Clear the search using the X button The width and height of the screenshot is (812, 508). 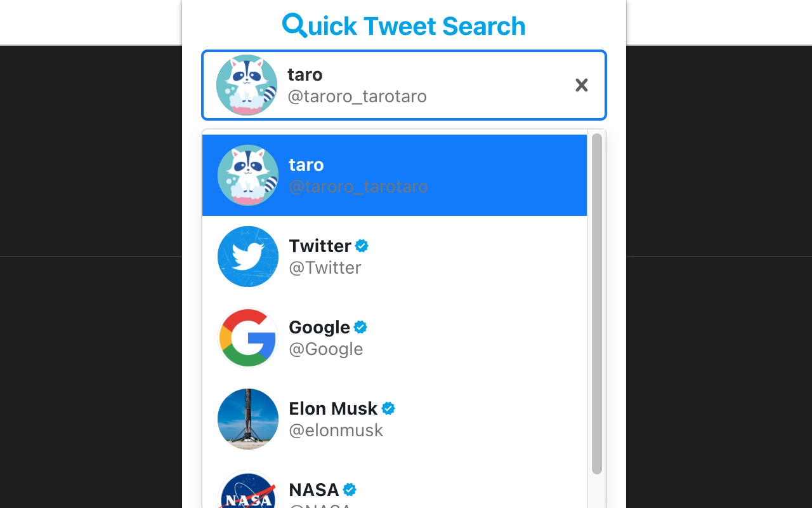point(581,84)
